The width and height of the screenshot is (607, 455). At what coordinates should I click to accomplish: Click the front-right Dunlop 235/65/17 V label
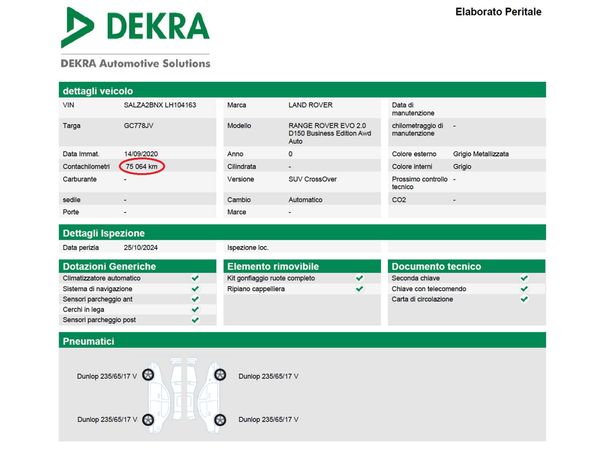click(268, 376)
